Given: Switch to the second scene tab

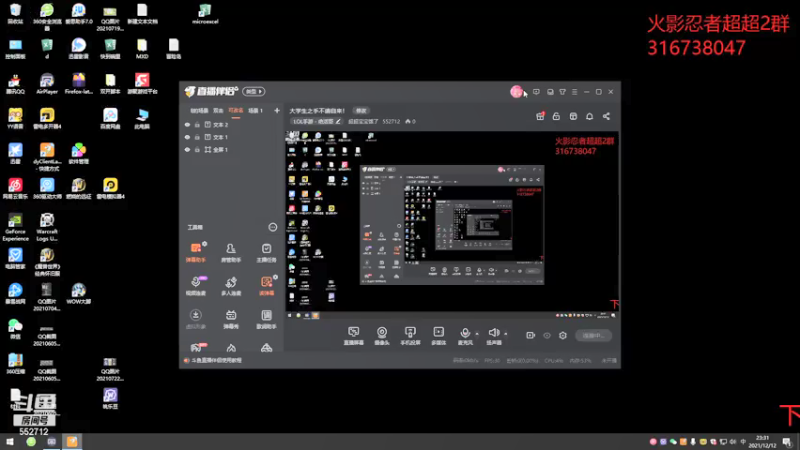Looking at the screenshot, I should point(218,110).
